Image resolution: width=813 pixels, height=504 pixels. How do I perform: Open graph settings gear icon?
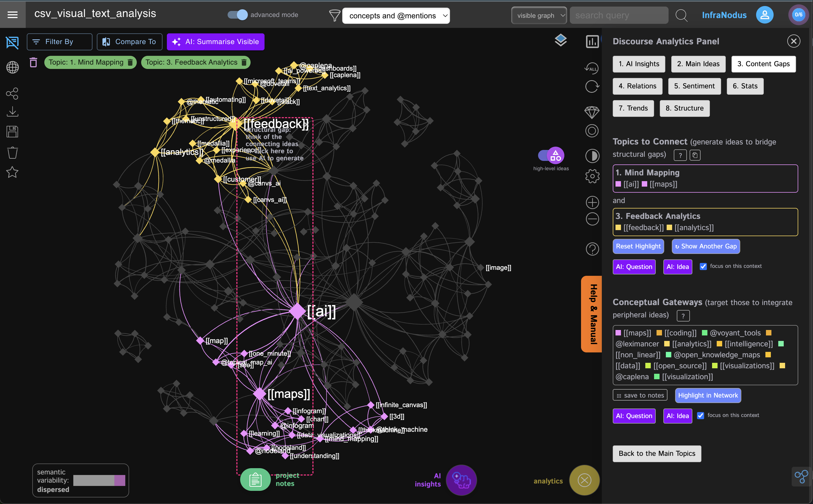tap(592, 176)
